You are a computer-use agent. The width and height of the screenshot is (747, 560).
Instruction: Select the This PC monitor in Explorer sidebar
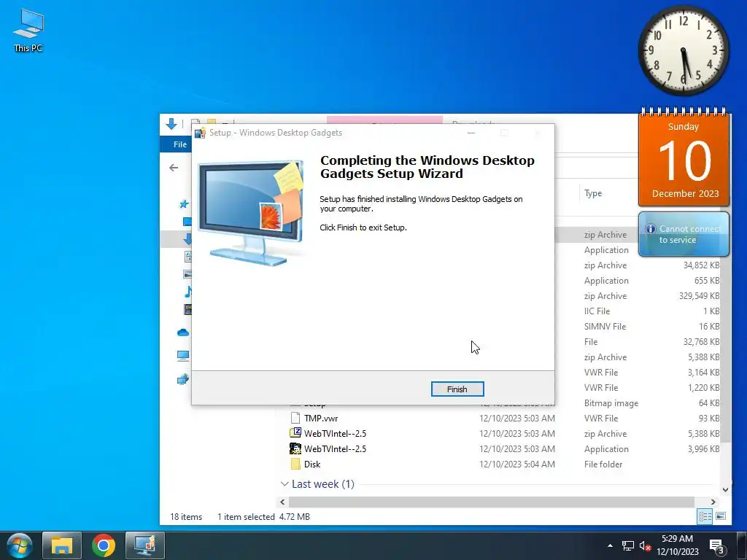[x=183, y=355]
